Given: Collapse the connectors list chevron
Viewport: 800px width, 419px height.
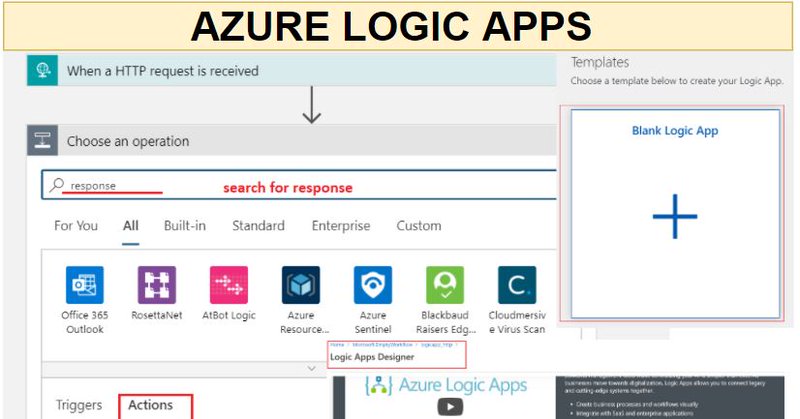Looking at the screenshot, I should click(x=311, y=368).
